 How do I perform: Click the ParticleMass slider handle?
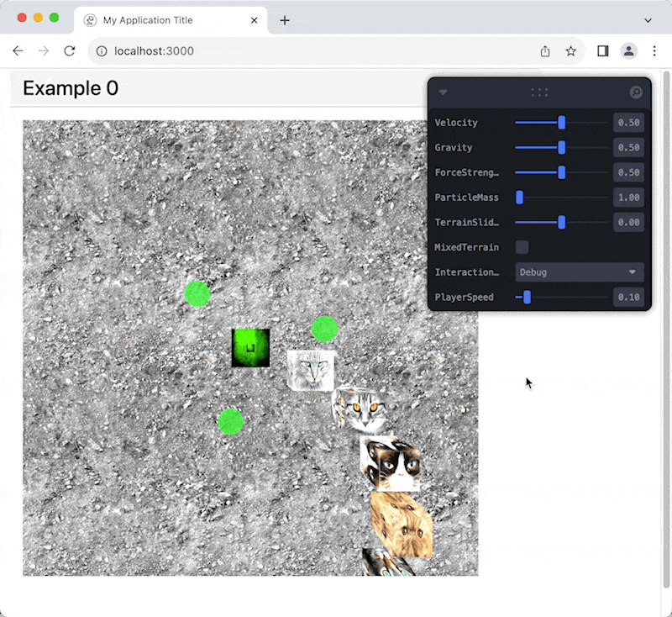[520, 198]
